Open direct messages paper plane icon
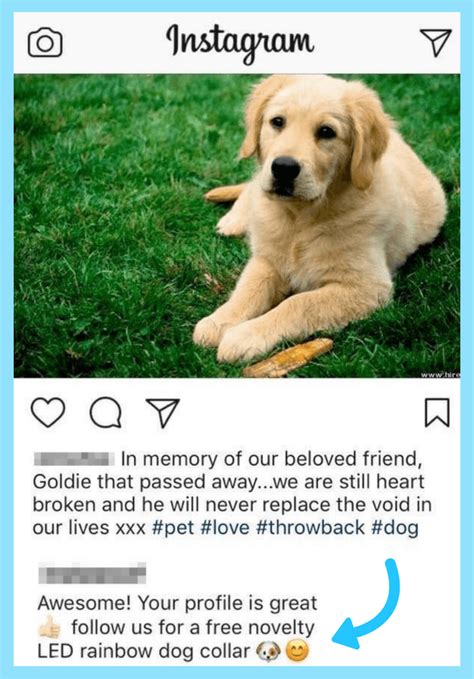This screenshot has width=474, height=679. [x=435, y=42]
